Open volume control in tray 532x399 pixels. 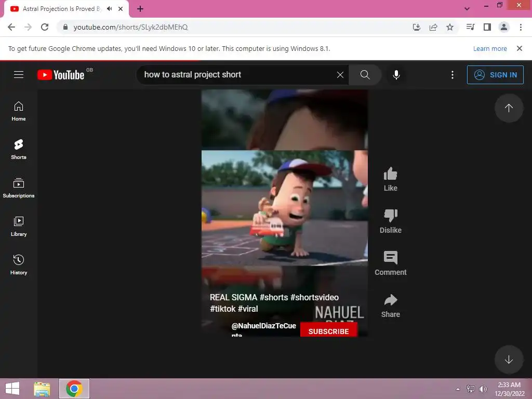coord(483,389)
